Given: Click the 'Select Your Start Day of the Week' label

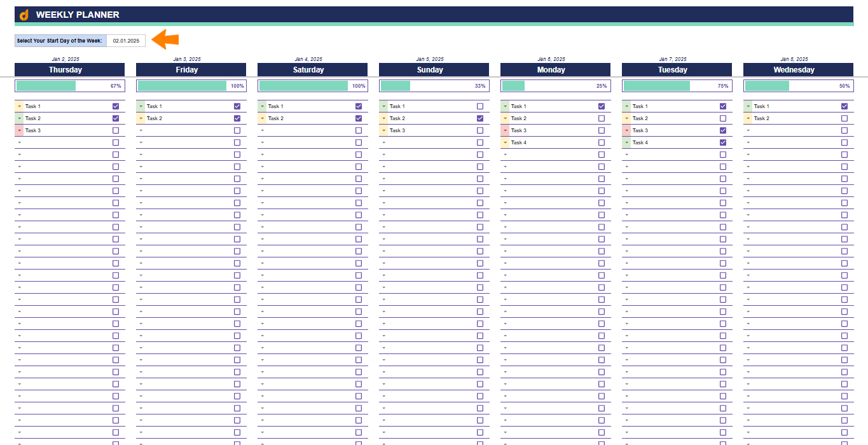Looking at the screenshot, I should tap(60, 41).
